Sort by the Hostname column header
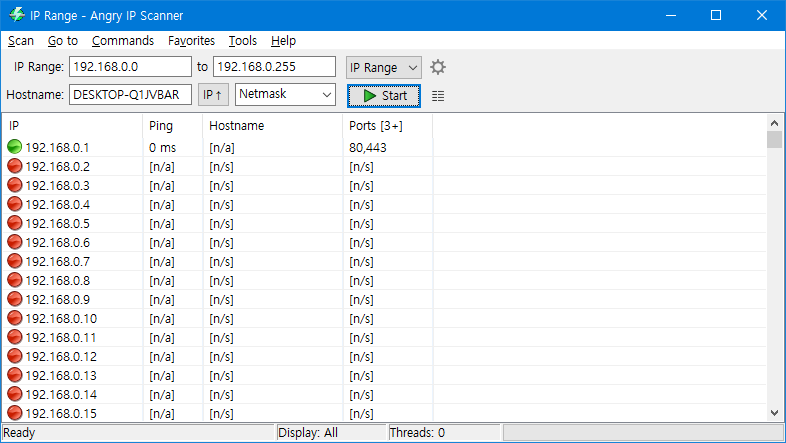Image resolution: width=786 pixels, height=443 pixels. pos(273,126)
